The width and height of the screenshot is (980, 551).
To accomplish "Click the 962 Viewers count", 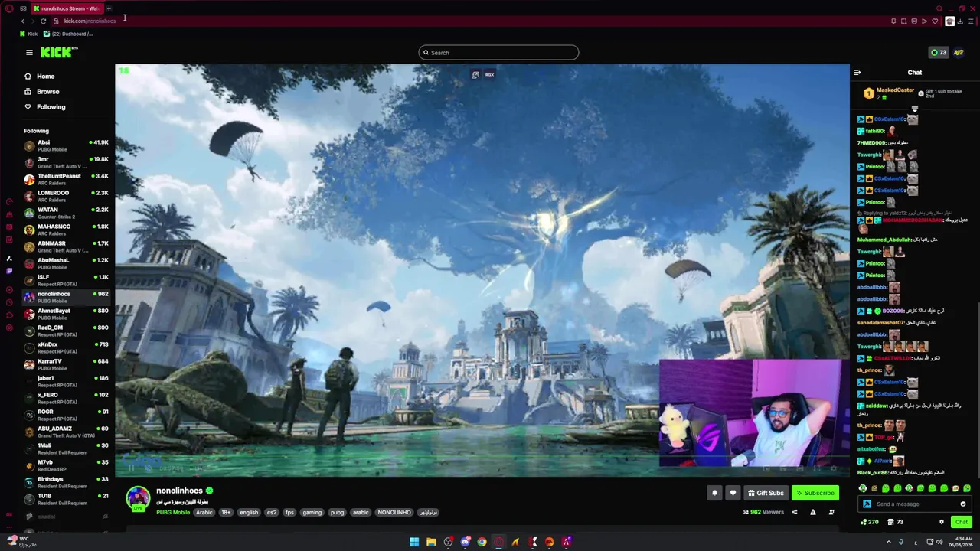I will [x=763, y=512].
